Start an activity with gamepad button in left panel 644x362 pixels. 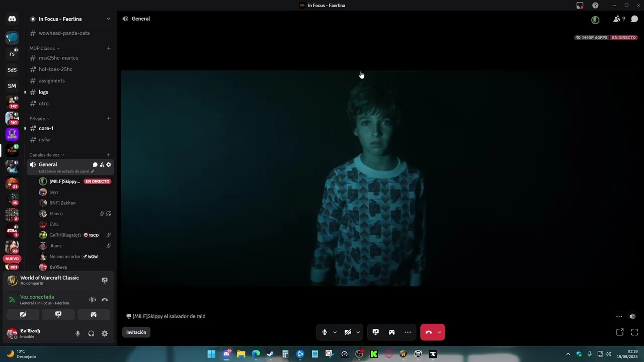[x=94, y=314]
